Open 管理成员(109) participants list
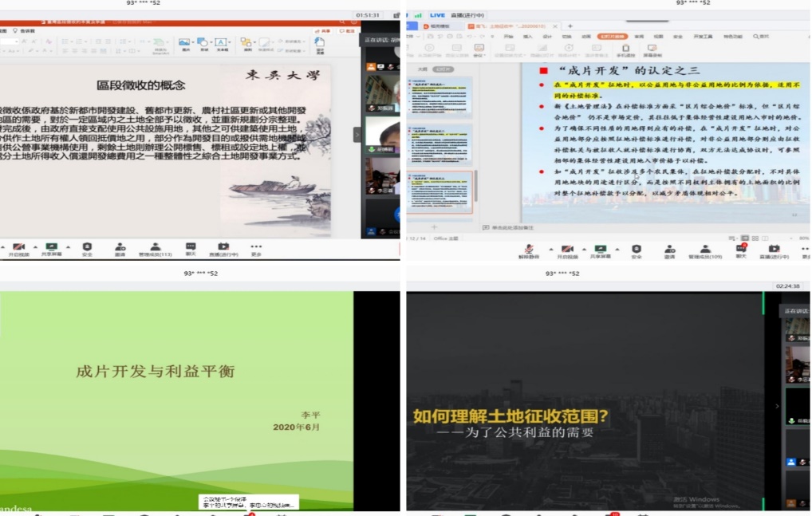The image size is (812, 516). 705,250
